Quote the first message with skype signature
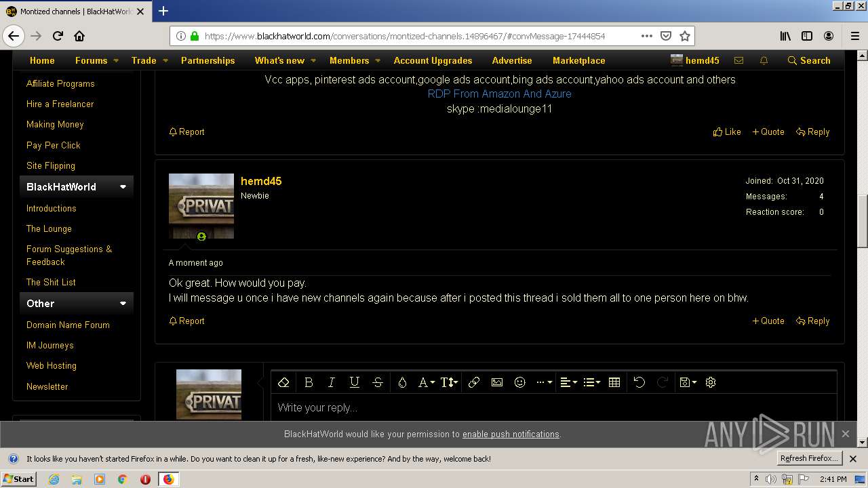 [x=768, y=131]
